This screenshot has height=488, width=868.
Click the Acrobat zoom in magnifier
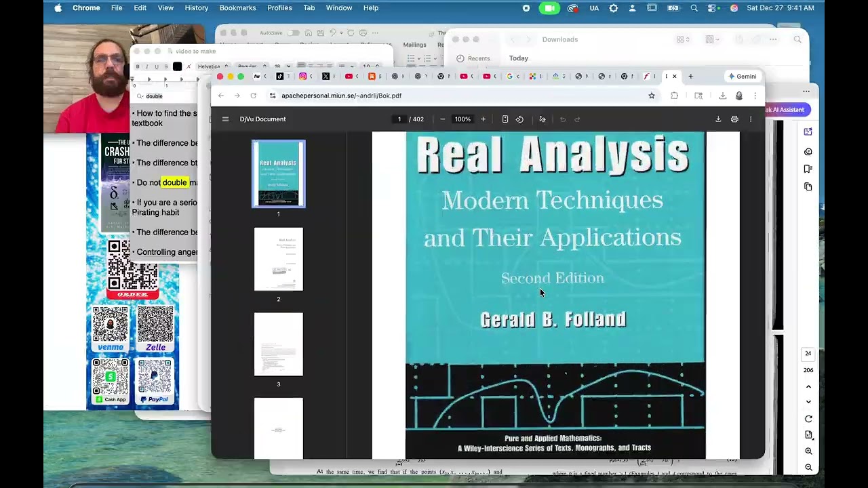pyautogui.click(x=808, y=451)
